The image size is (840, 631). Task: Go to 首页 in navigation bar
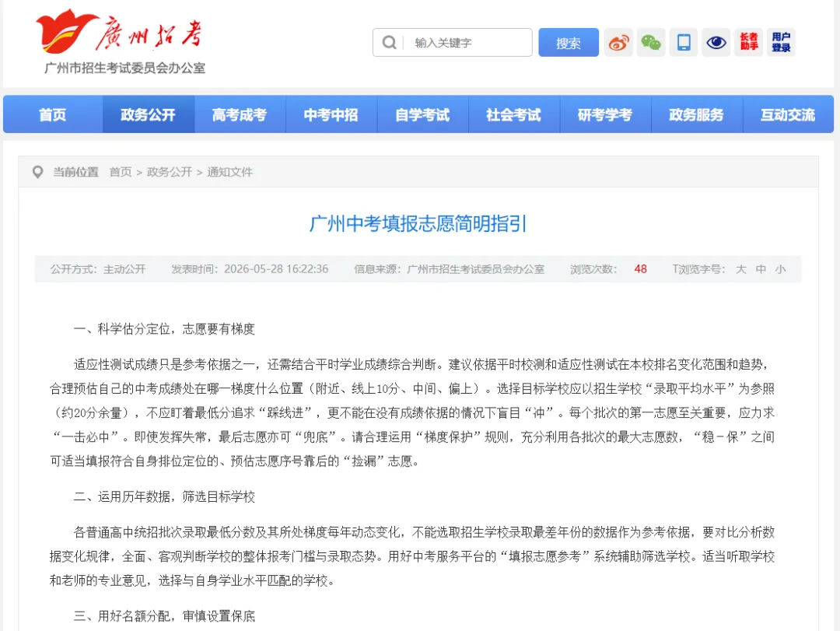53,114
